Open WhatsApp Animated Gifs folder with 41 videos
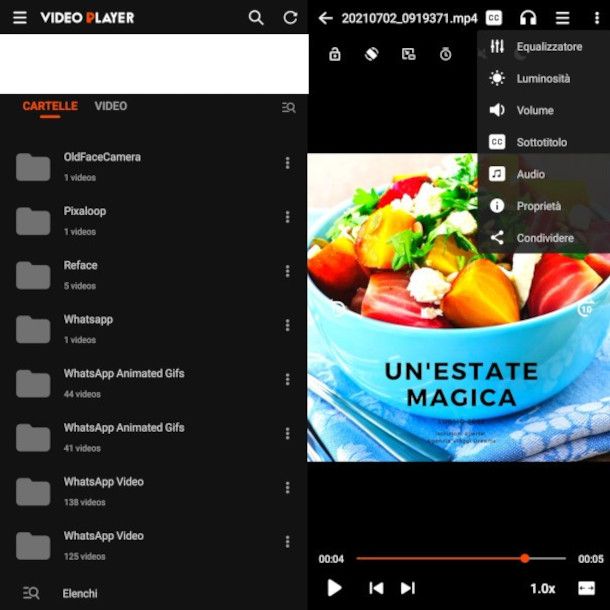This screenshot has width=610, height=610. coord(154,437)
